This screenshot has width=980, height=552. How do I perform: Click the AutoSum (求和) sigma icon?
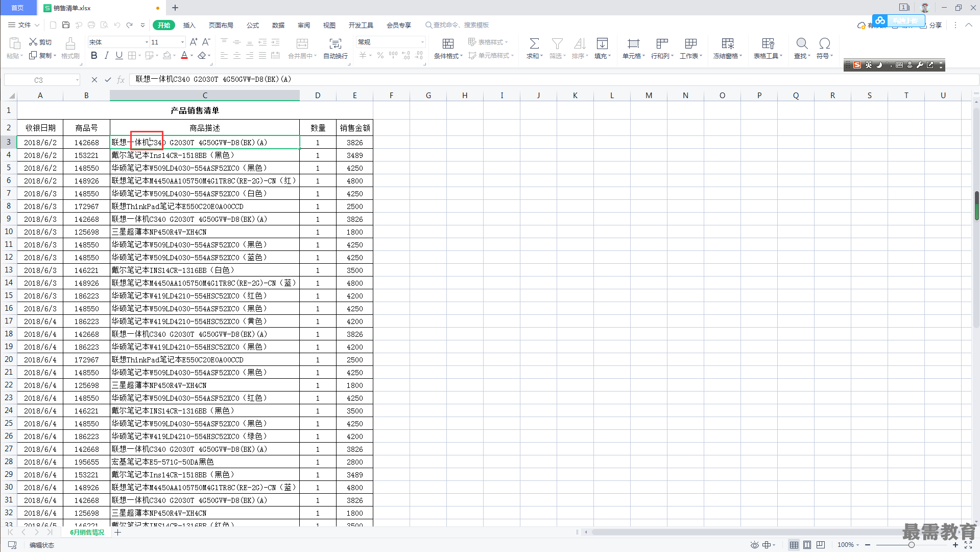tap(534, 43)
